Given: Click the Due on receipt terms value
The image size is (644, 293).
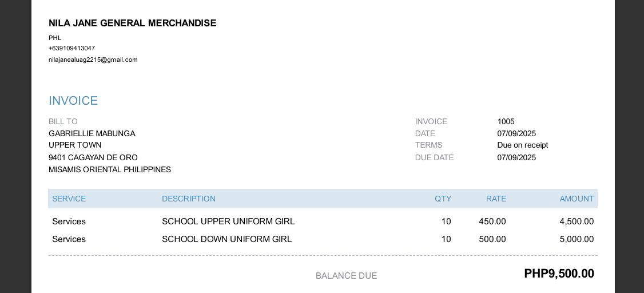Looking at the screenshot, I should tap(522, 145).
